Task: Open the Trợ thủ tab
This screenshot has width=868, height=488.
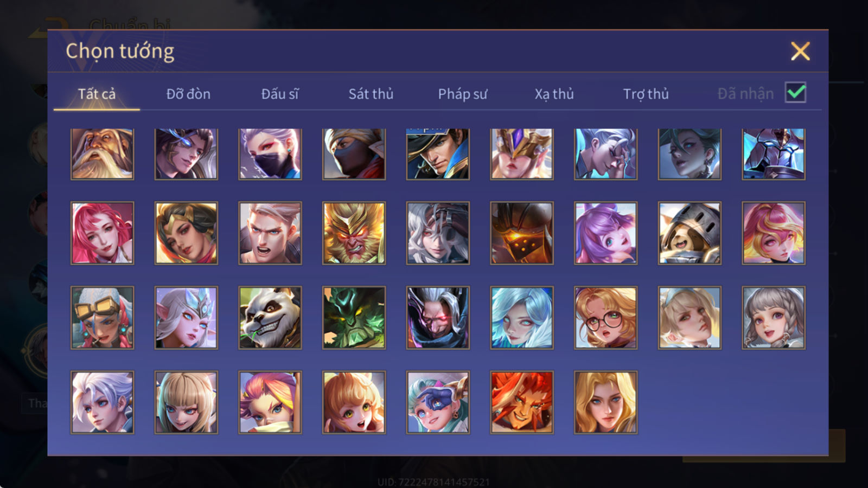Action: (x=646, y=94)
